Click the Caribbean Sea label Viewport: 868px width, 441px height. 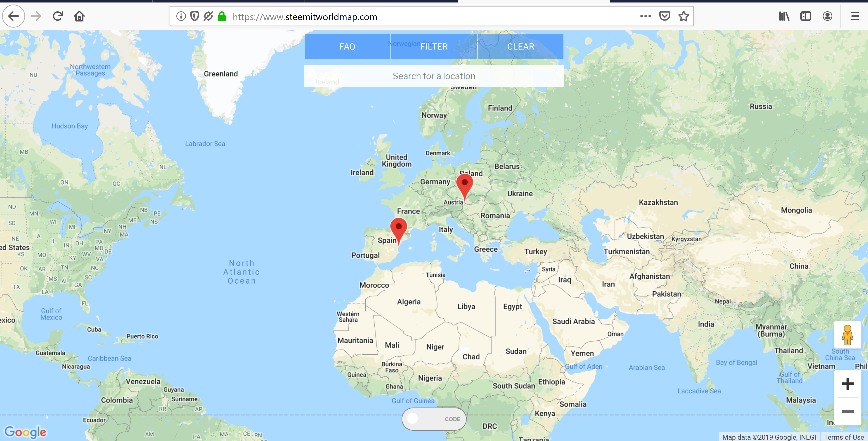(109, 358)
